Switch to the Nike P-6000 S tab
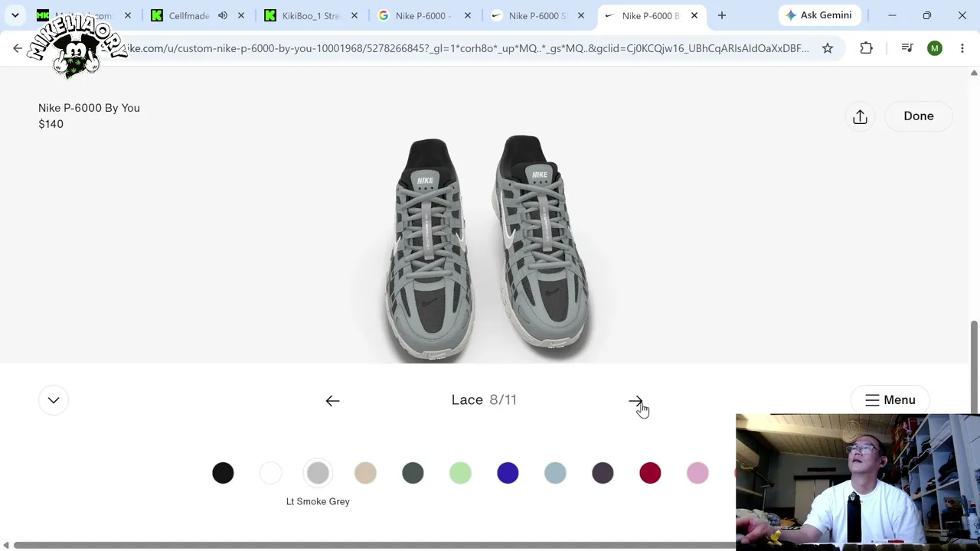Image resolution: width=980 pixels, height=551 pixels. click(x=537, y=15)
